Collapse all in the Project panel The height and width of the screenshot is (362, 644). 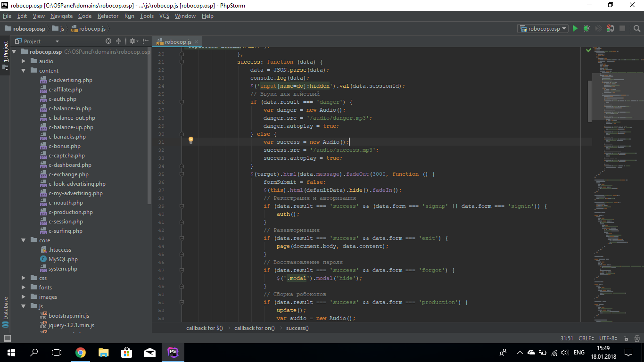tap(119, 41)
